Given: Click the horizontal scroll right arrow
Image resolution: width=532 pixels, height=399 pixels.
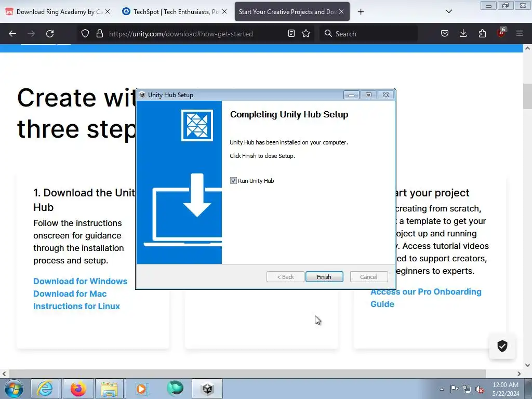Looking at the screenshot, I should (519, 374).
